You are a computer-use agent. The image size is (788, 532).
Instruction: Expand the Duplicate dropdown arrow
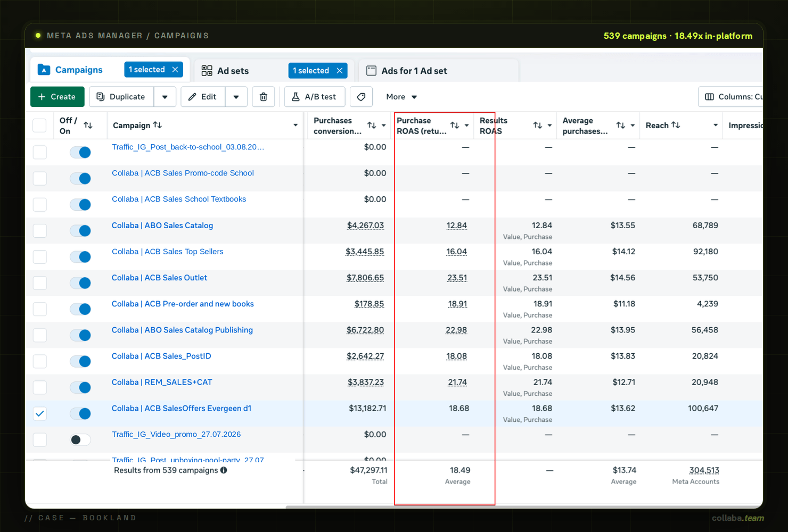click(165, 97)
